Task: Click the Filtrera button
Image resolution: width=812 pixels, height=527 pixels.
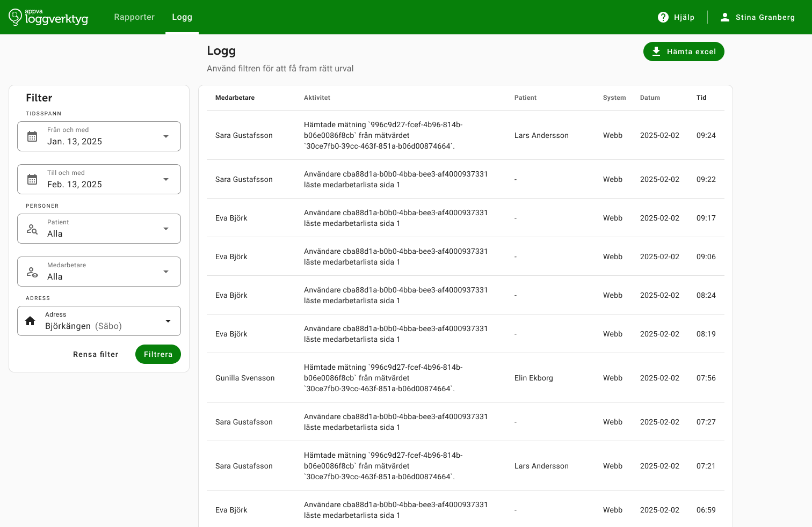Action: pos(158,354)
